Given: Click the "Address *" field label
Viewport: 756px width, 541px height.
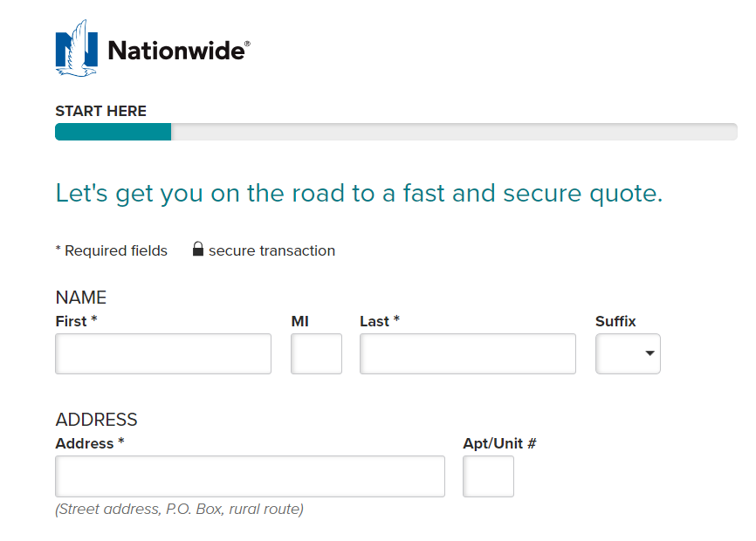Looking at the screenshot, I should (x=90, y=443).
